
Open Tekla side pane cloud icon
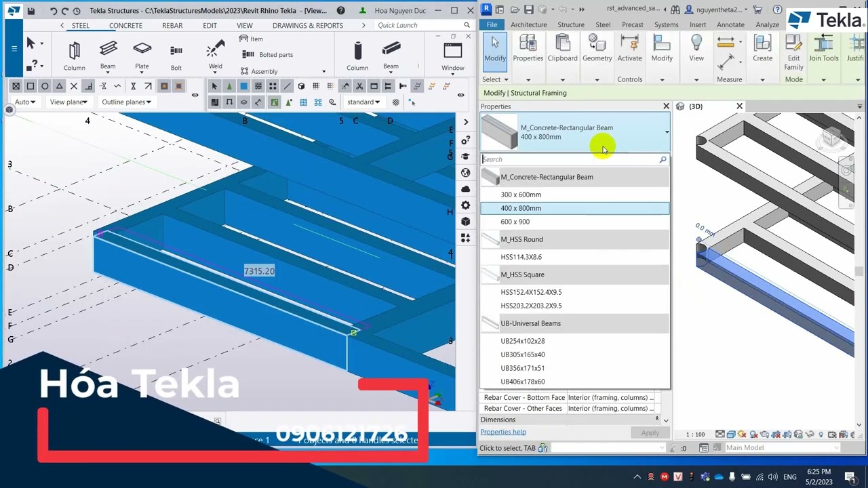[x=465, y=189]
